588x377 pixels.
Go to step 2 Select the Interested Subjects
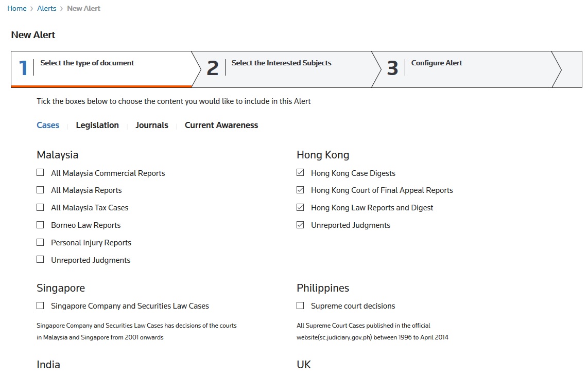[x=287, y=69]
